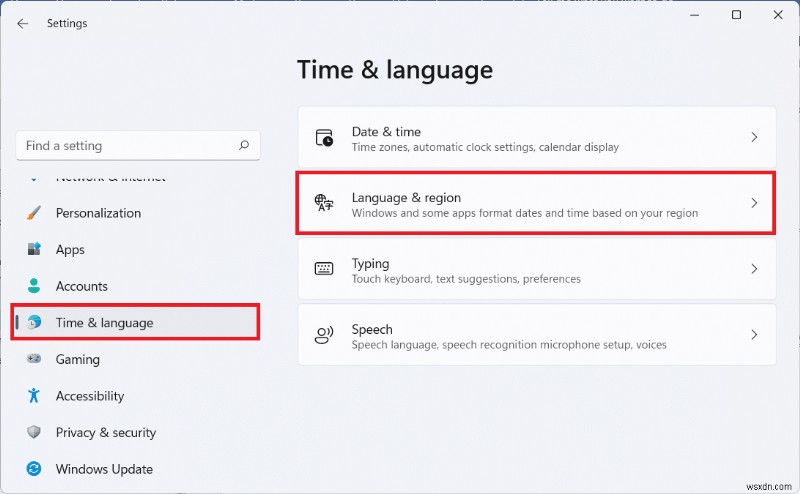
Task: Click 'Touch keyboard, text suggestions, preferences' text
Action: (x=466, y=279)
